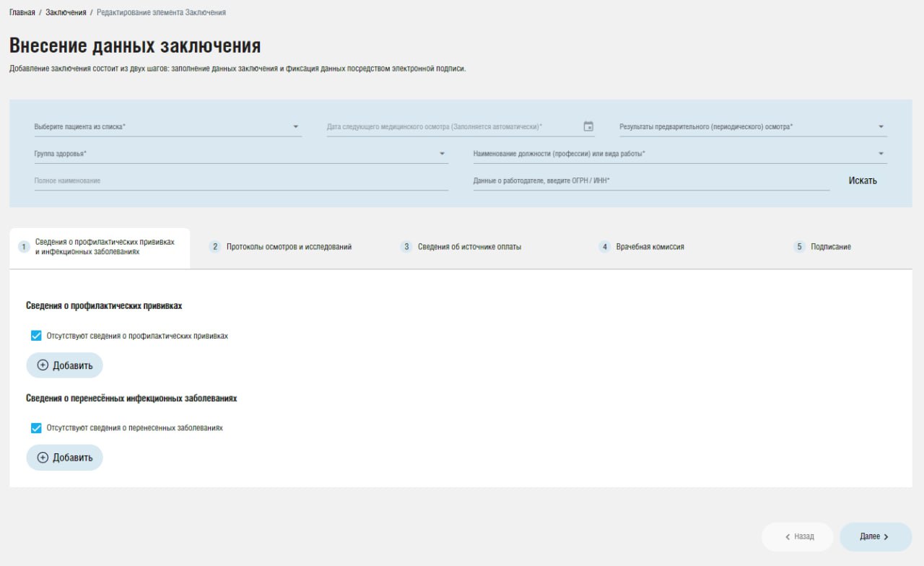
Task: Go back with 'Назад' button
Action: (797, 537)
